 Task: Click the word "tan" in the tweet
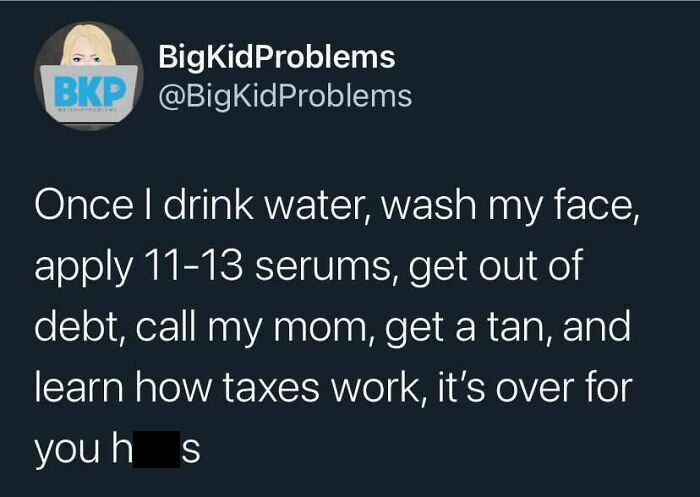(519, 328)
